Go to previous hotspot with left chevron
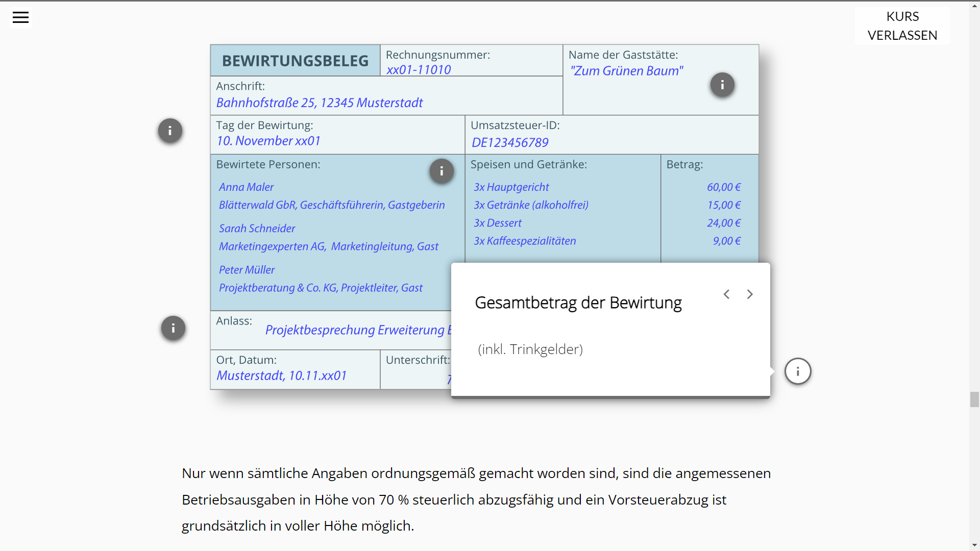 726,294
